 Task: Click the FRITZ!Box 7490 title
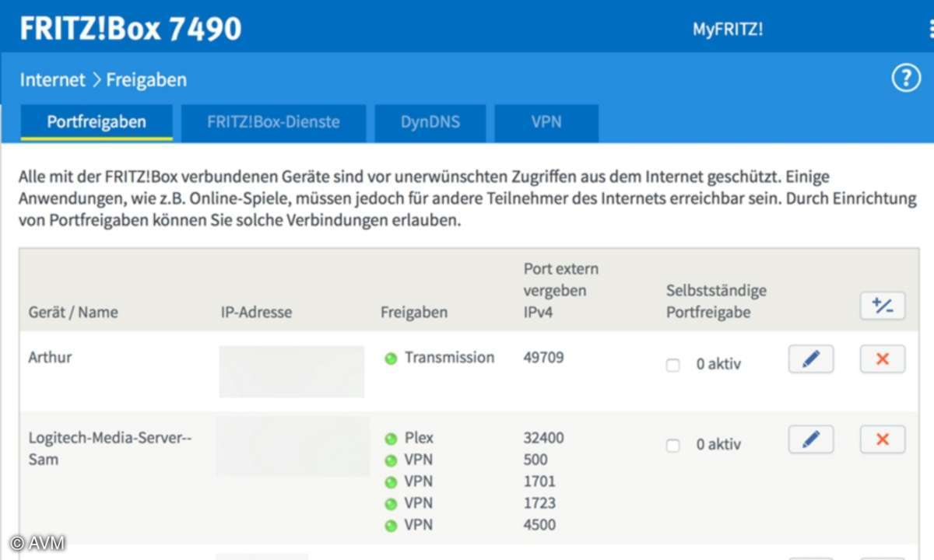[131, 29]
